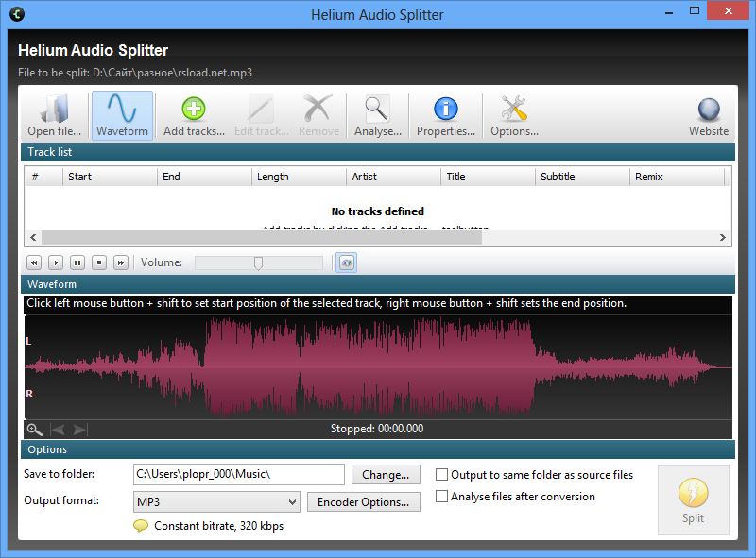
Task: Run Analyse on the loaded file
Action: [x=377, y=114]
